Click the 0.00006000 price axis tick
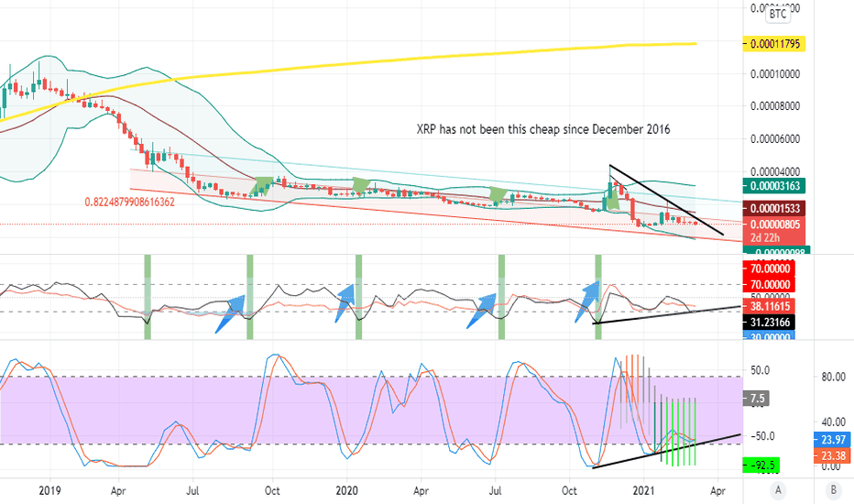 (775, 138)
